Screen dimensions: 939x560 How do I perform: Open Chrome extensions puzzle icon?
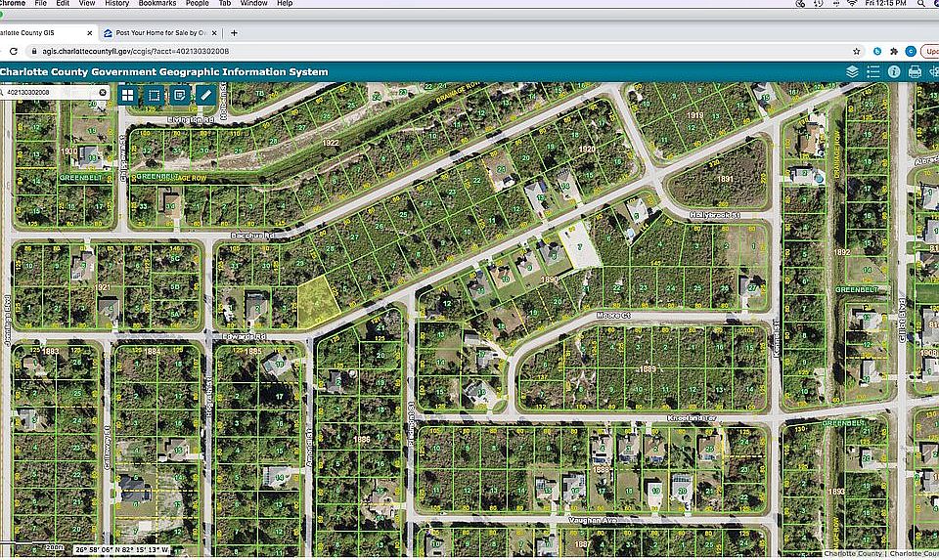coord(893,51)
